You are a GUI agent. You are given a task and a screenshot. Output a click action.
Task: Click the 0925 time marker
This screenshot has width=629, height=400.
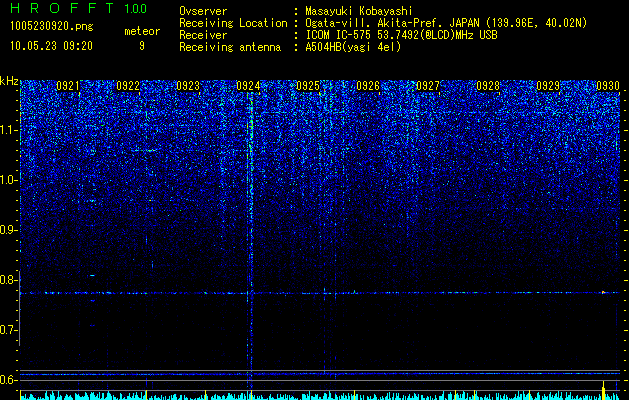coord(308,86)
